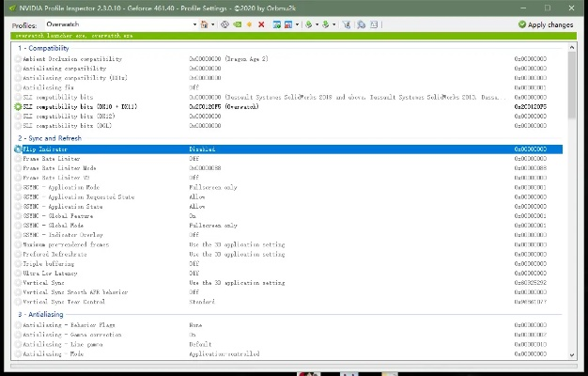Open the Profiles combo box showing Overwatch
The width and height of the screenshot is (588, 376).
pos(194,24)
